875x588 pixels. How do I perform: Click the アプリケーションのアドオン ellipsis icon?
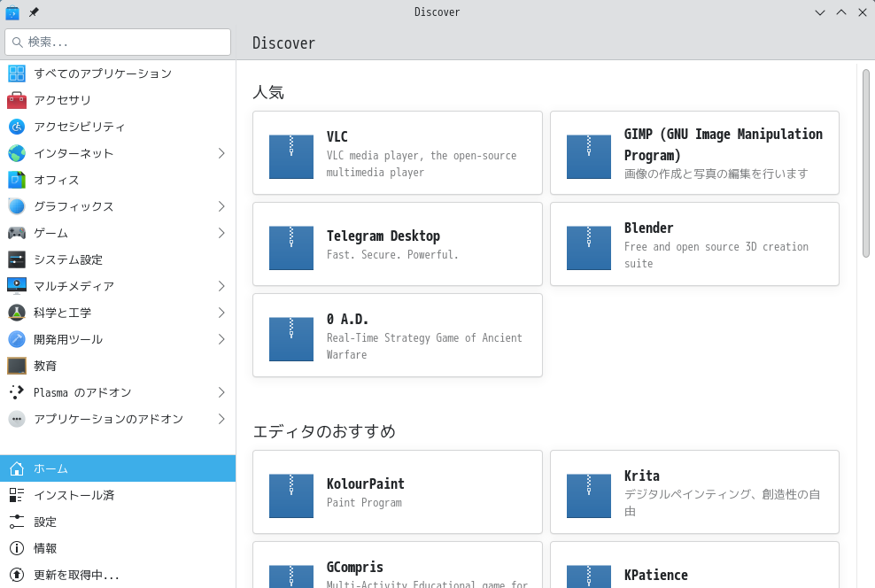[17, 419]
